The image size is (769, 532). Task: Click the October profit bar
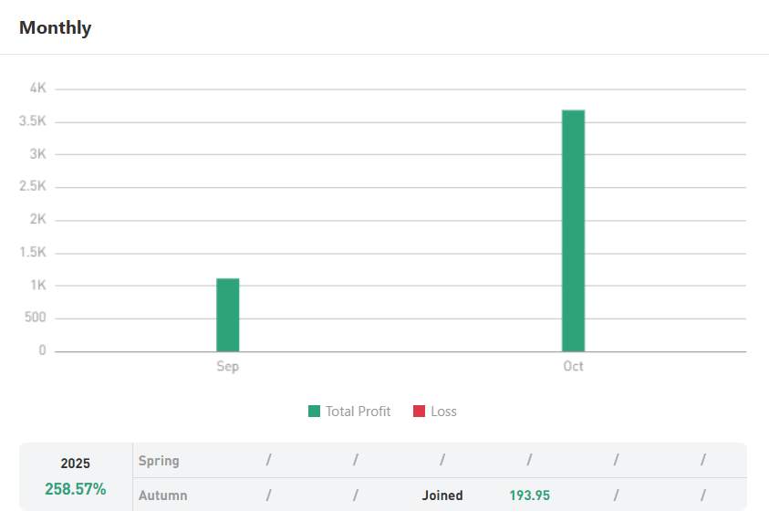pos(573,230)
